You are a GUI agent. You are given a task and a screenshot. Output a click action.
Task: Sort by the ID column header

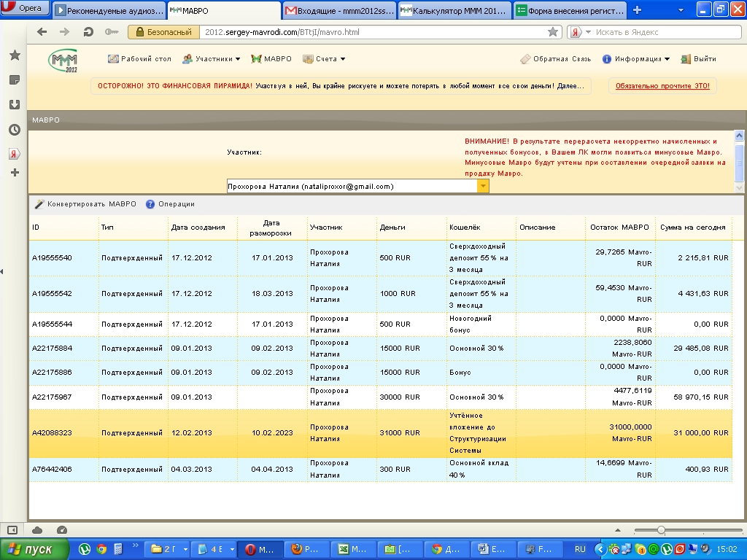tap(64, 227)
